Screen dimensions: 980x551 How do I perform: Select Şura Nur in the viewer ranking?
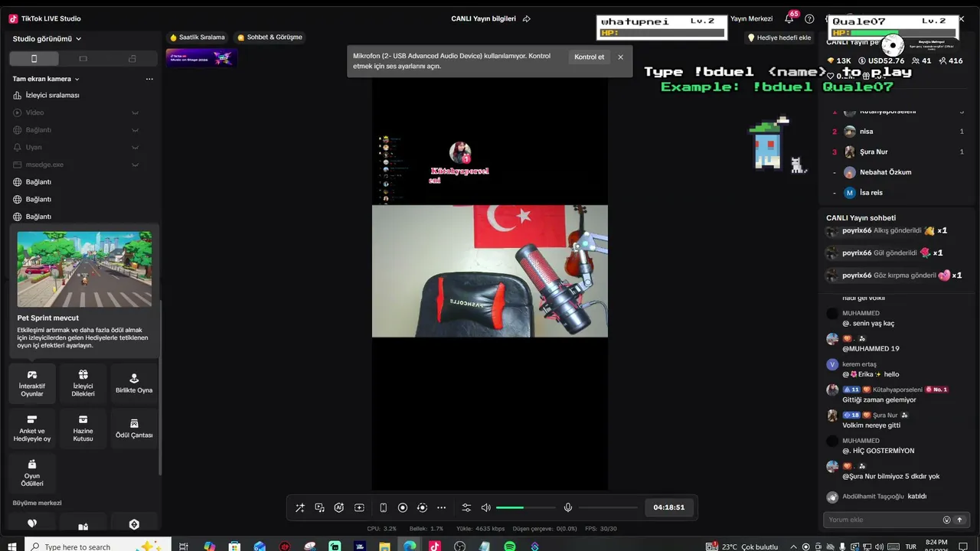pos(897,152)
